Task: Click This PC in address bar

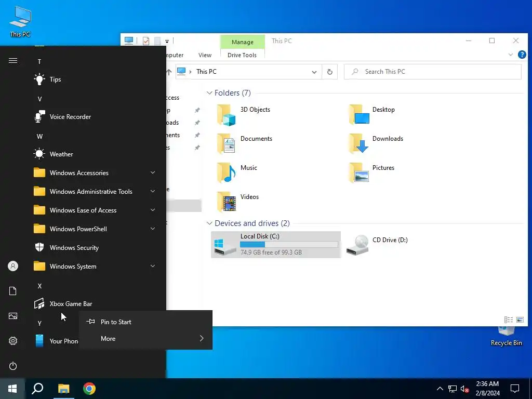Action: click(206, 72)
